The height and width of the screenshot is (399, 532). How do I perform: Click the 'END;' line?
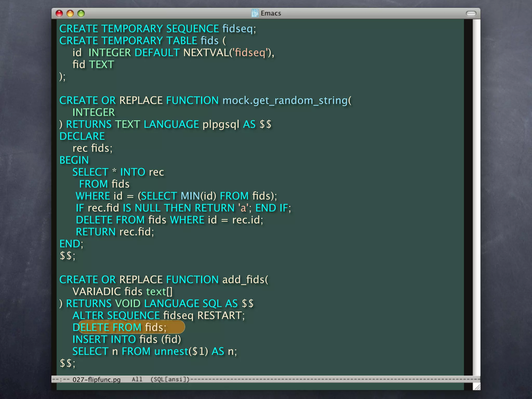click(71, 244)
